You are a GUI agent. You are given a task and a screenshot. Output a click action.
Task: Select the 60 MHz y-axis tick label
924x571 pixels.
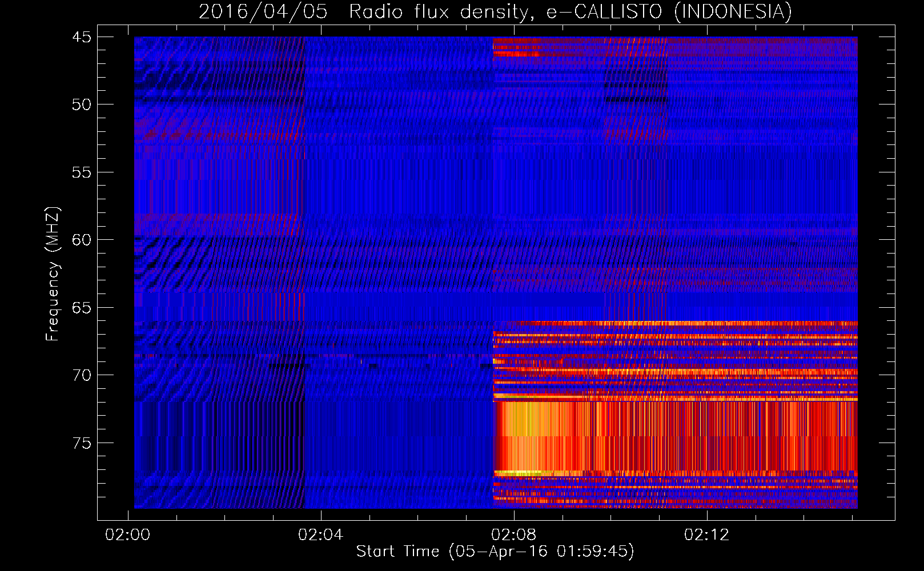click(81, 240)
